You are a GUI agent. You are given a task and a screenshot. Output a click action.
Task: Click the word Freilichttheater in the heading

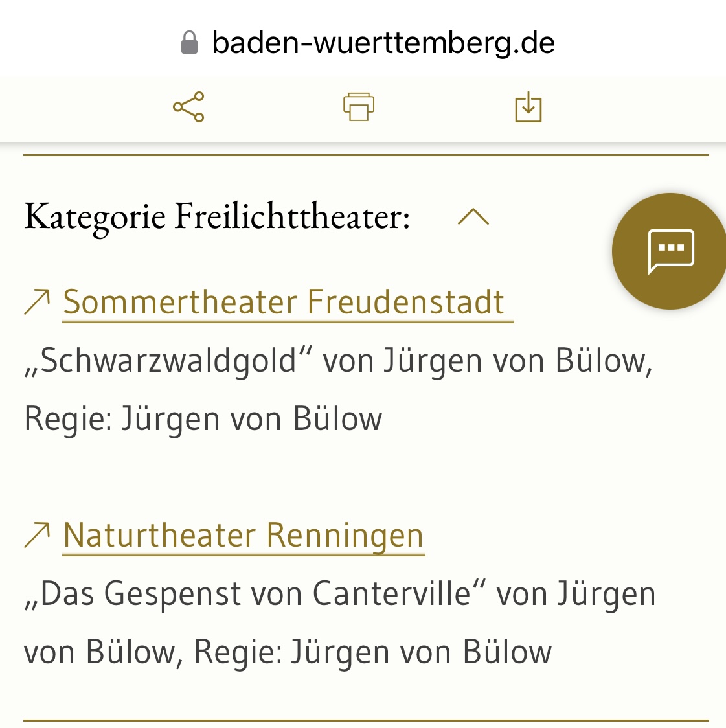click(292, 216)
